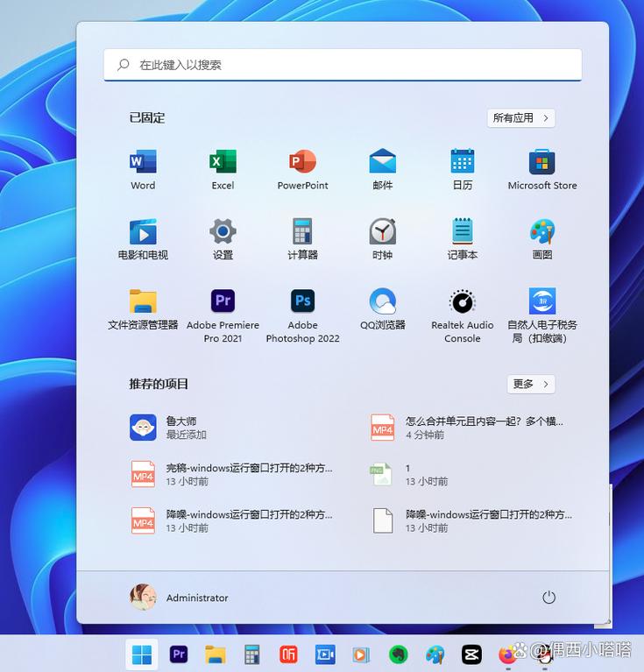This screenshot has height=672, width=644.
Task: Launch Adobe Photoshop 2022
Action: pos(302,316)
